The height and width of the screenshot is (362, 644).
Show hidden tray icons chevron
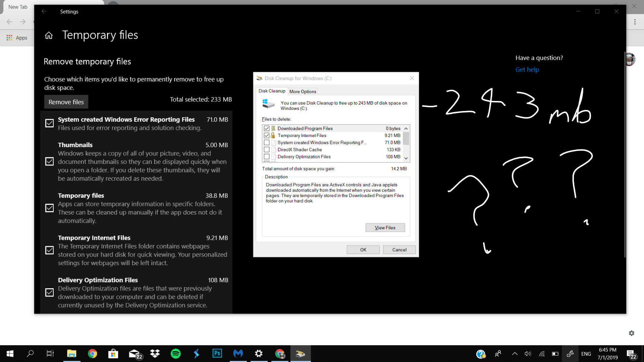click(515, 354)
